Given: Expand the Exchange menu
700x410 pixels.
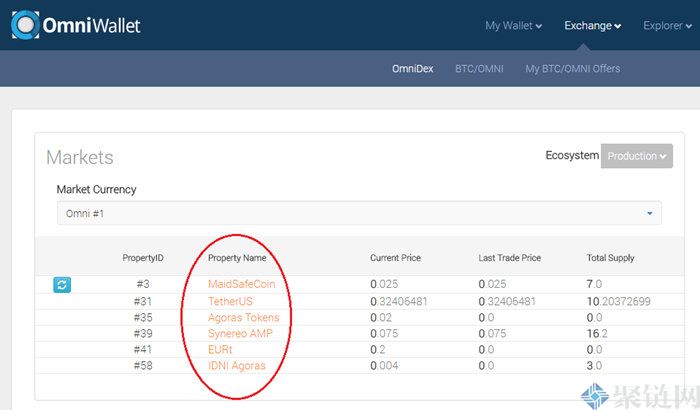Looking at the screenshot, I should tap(592, 26).
